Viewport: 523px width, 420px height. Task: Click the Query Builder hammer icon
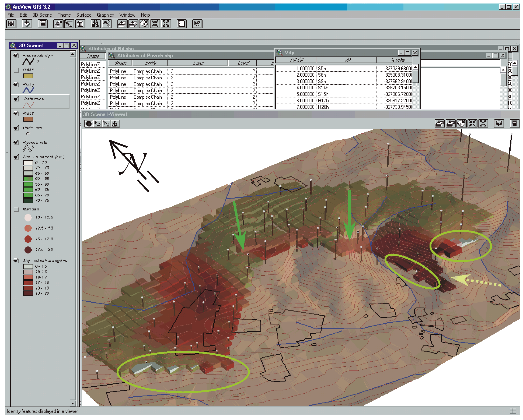[107, 24]
